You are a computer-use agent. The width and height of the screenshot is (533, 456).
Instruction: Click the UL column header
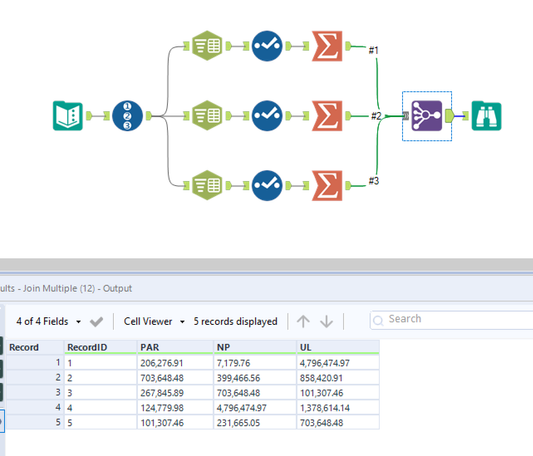pos(338,347)
